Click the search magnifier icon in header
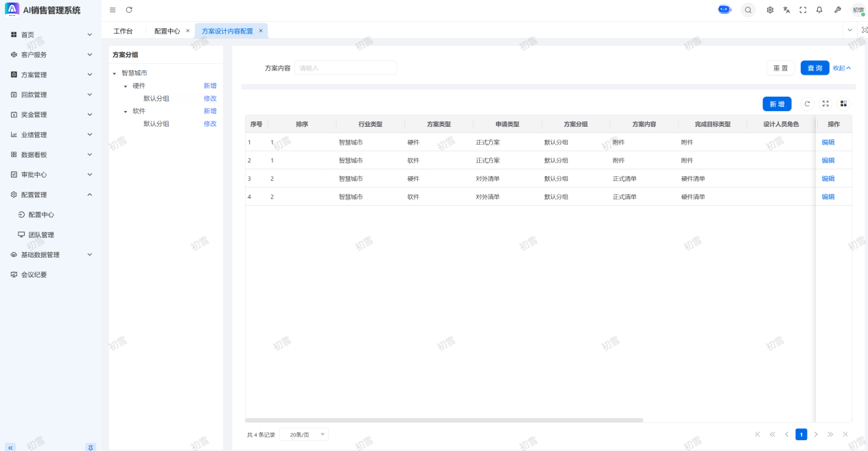Viewport: 868px width, 451px height. click(748, 10)
